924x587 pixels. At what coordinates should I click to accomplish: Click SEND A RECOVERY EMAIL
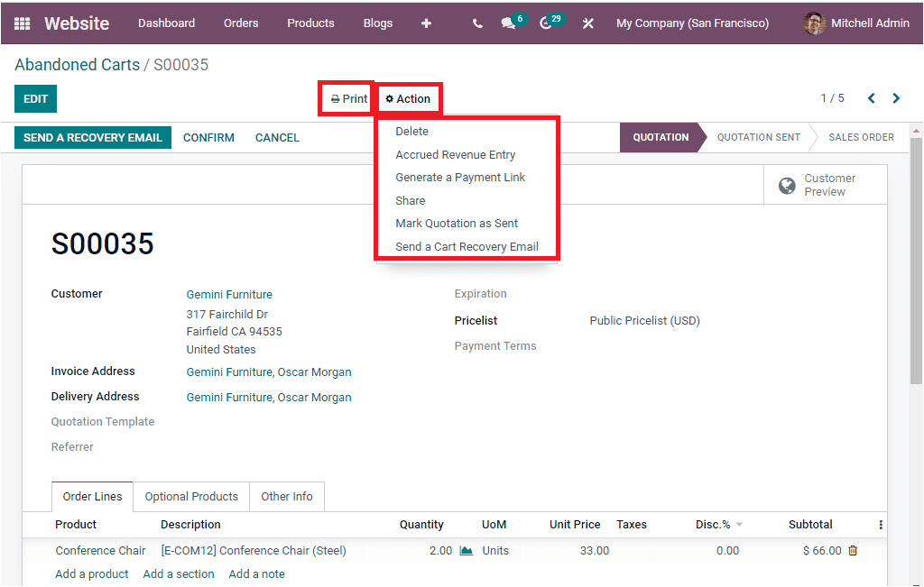click(x=92, y=137)
